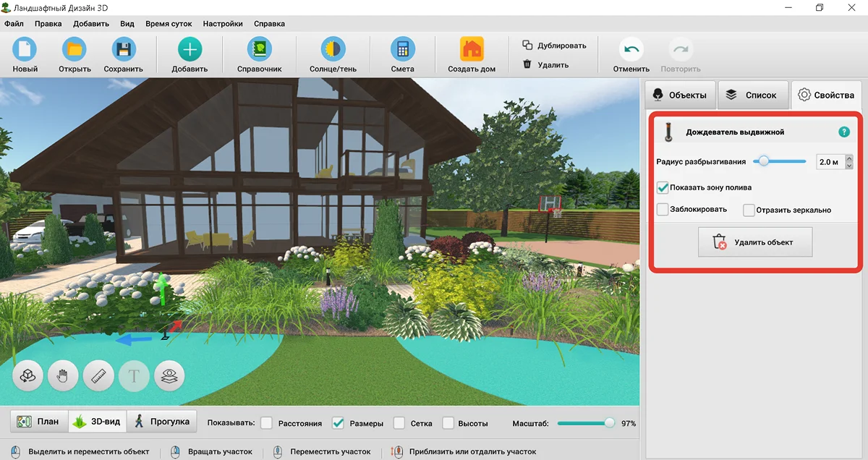This screenshot has height=460, width=868.
Task: Click the Удалить объект button
Action: (755, 242)
